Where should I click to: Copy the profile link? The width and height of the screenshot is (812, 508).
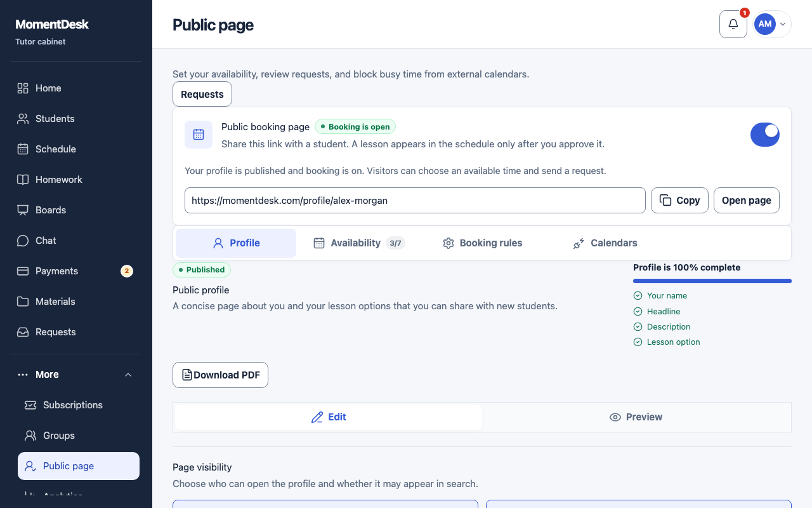(679, 200)
